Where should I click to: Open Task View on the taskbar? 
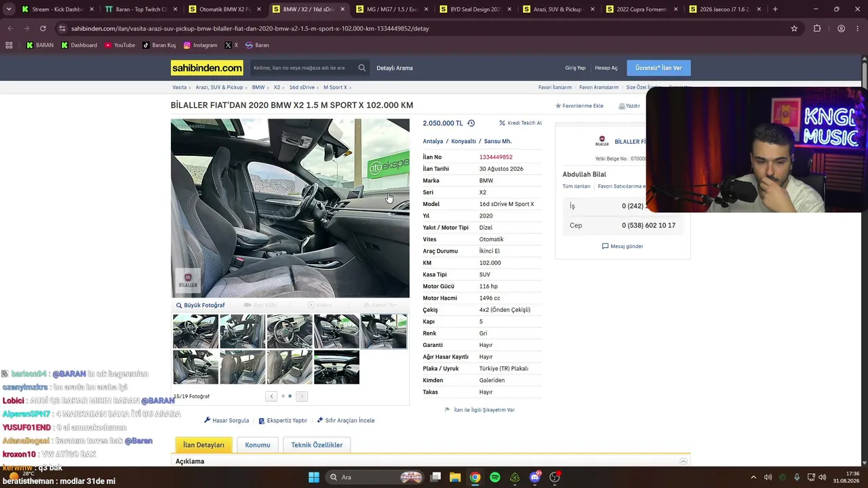point(436,477)
